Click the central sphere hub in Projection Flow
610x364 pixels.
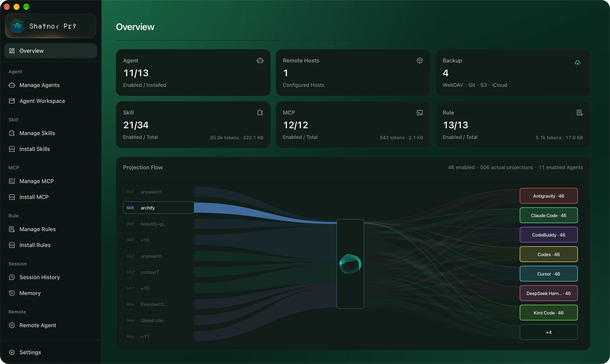pyautogui.click(x=350, y=264)
